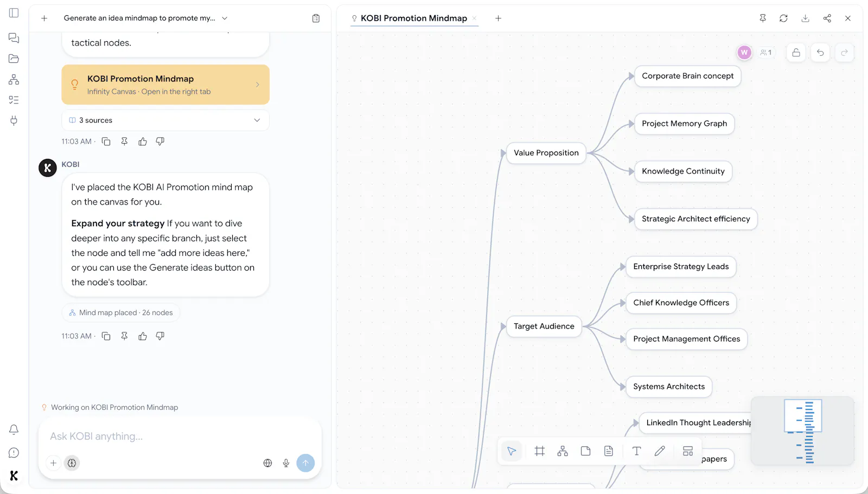
Task: Toggle canvas lock
Action: [x=796, y=53]
